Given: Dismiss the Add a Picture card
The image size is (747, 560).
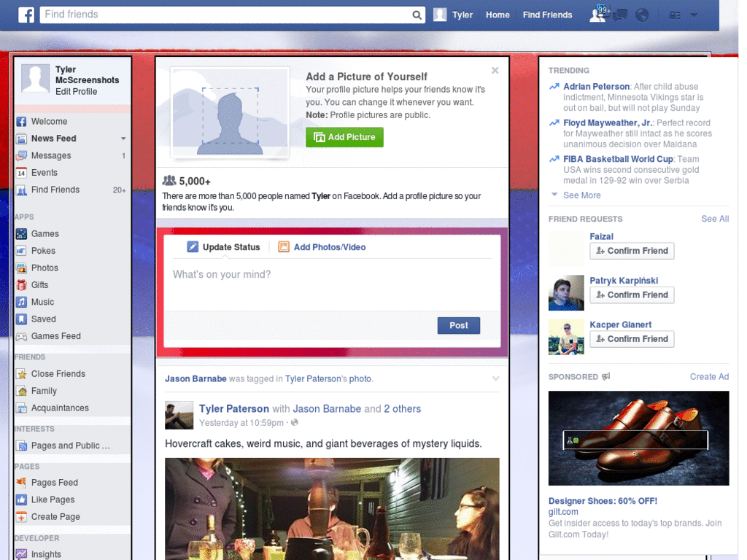Looking at the screenshot, I should (495, 71).
